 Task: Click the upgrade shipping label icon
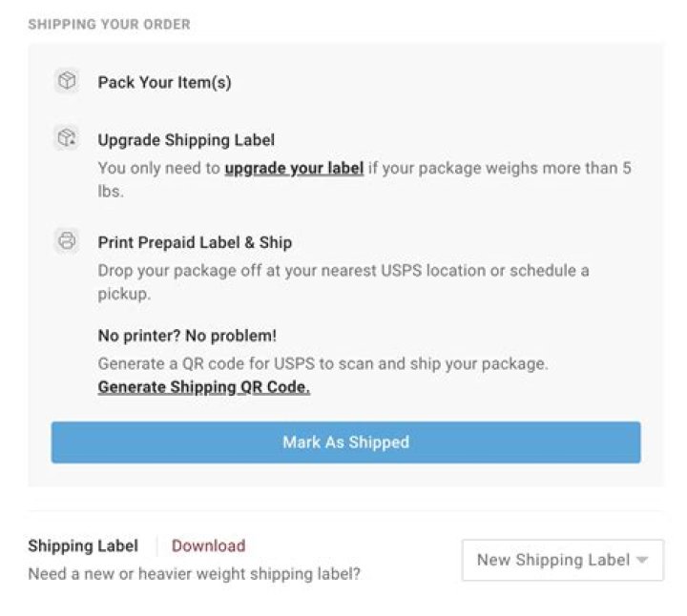67,139
